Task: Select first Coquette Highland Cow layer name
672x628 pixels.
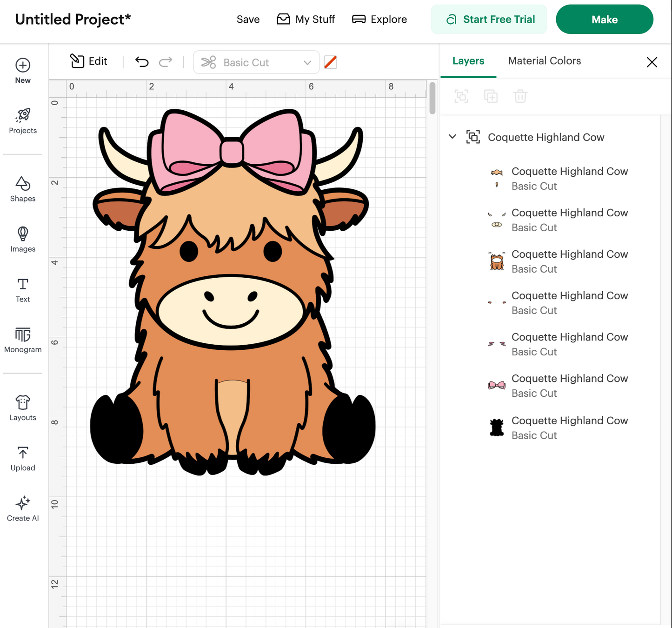Action: (x=570, y=171)
